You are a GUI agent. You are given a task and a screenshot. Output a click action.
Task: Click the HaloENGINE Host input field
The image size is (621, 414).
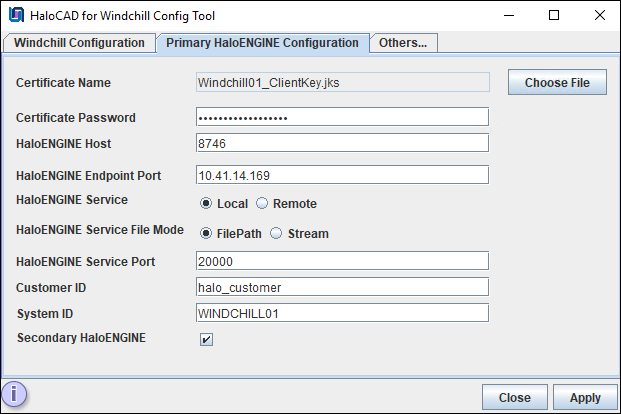pyautogui.click(x=342, y=144)
